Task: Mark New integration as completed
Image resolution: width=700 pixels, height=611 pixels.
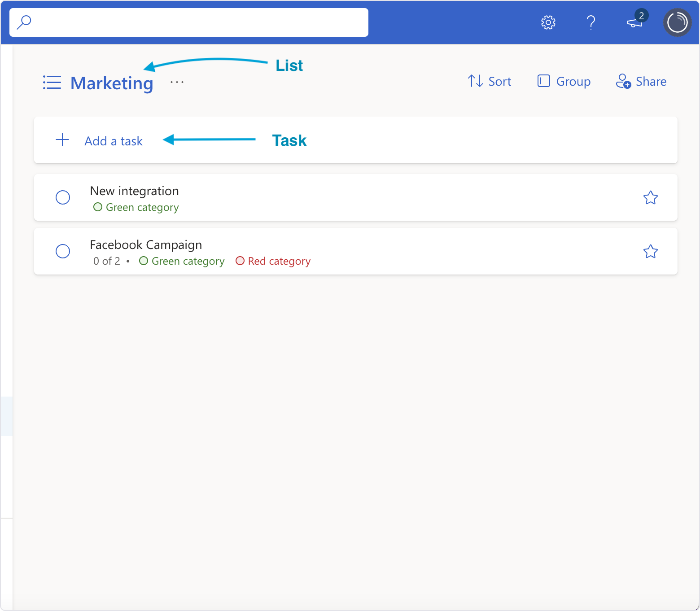Action: (63, 197)
